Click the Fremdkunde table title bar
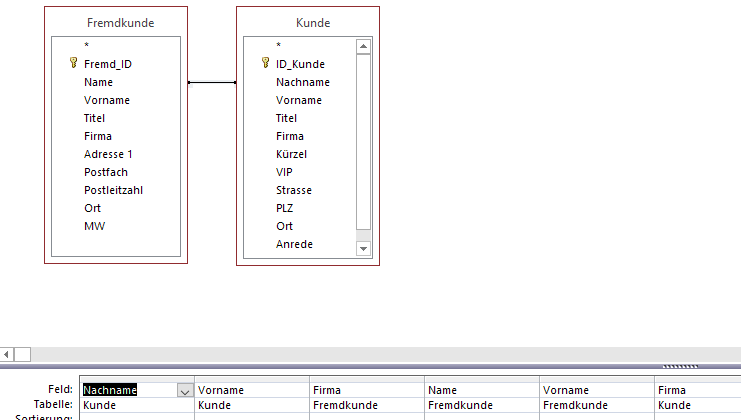This screenshot has width=741, height=420. [115, 22]
